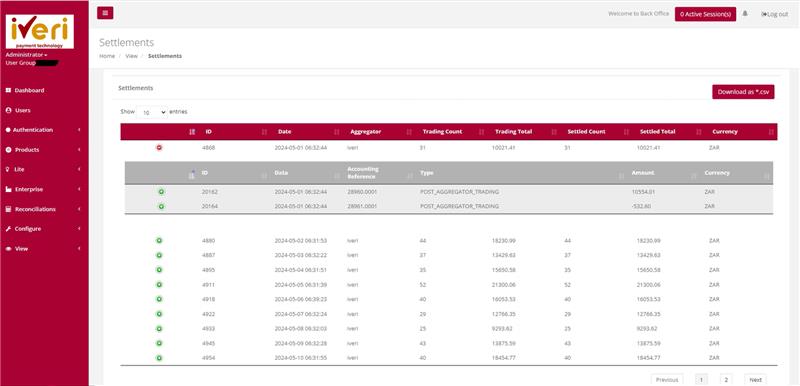Select pagination page 1
Screen dimensions: 800x386
tap(701, 380)
